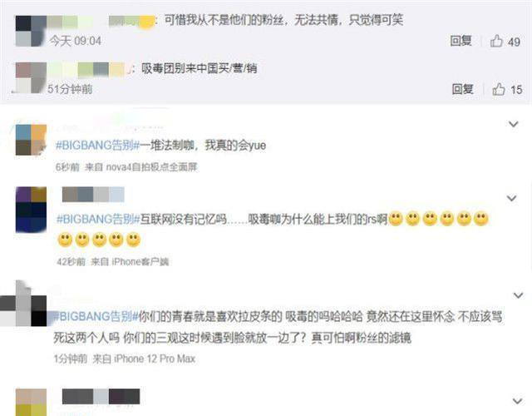Open chevron menu on 互联网没有记忆吗 post

512,198
